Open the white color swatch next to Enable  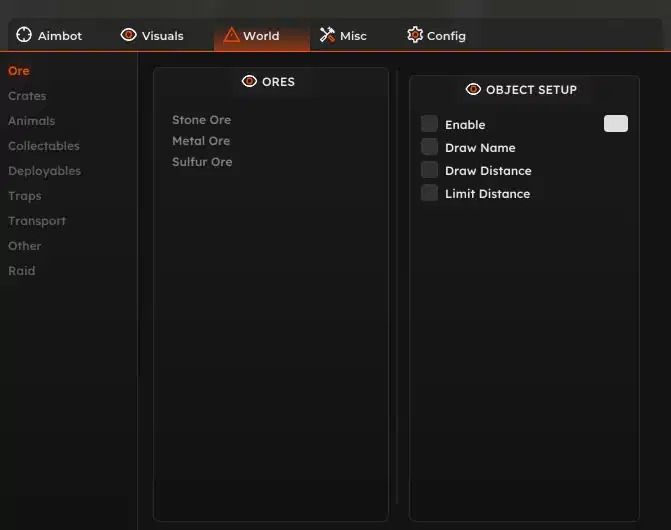[616, 124]
